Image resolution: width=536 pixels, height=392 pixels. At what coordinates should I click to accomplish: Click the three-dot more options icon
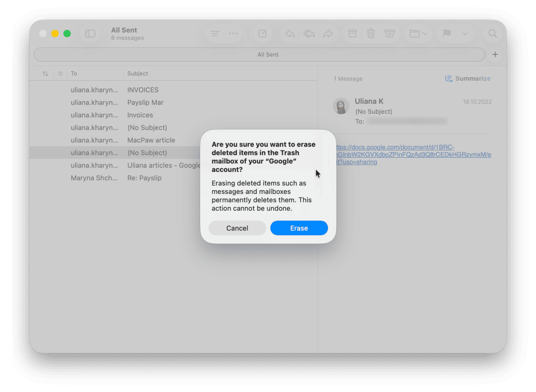233,34
